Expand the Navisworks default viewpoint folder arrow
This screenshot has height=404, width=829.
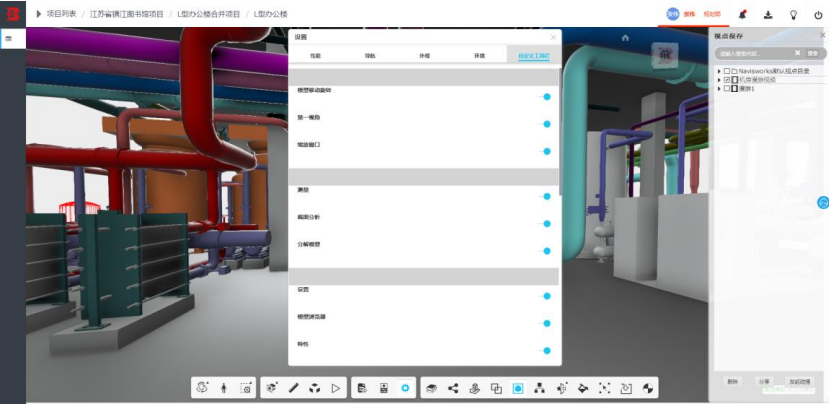click(719, 71)
